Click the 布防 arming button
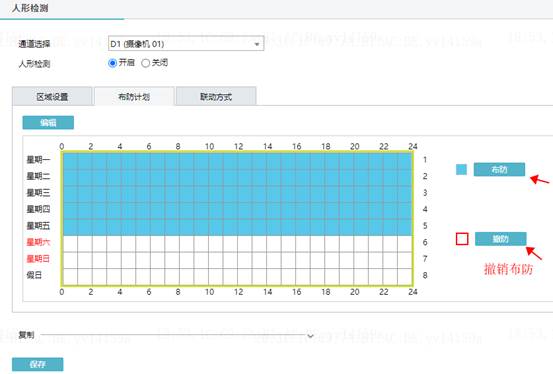This screenshot has height=374, width=553. point(499,169)
